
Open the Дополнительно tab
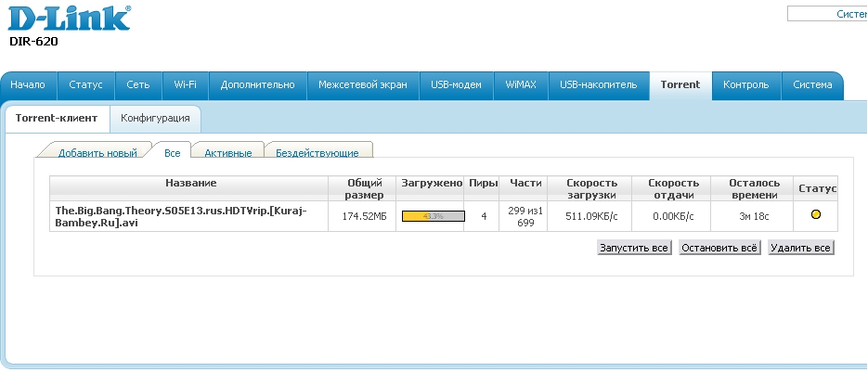pos(257,85)
